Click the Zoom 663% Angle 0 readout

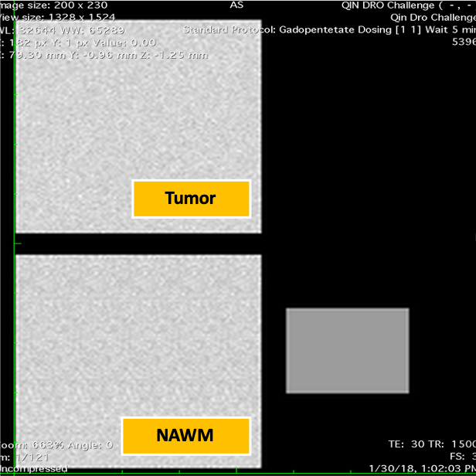[x=56, y=444]
